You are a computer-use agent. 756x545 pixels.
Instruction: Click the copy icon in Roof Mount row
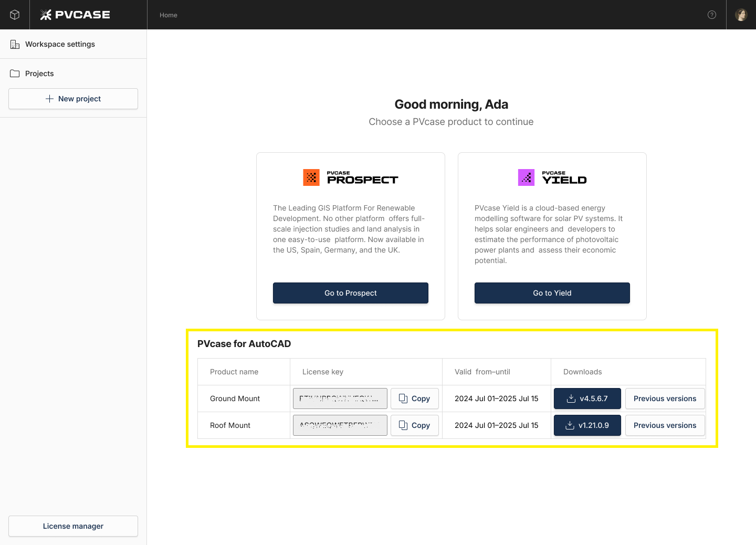(403, 425)
